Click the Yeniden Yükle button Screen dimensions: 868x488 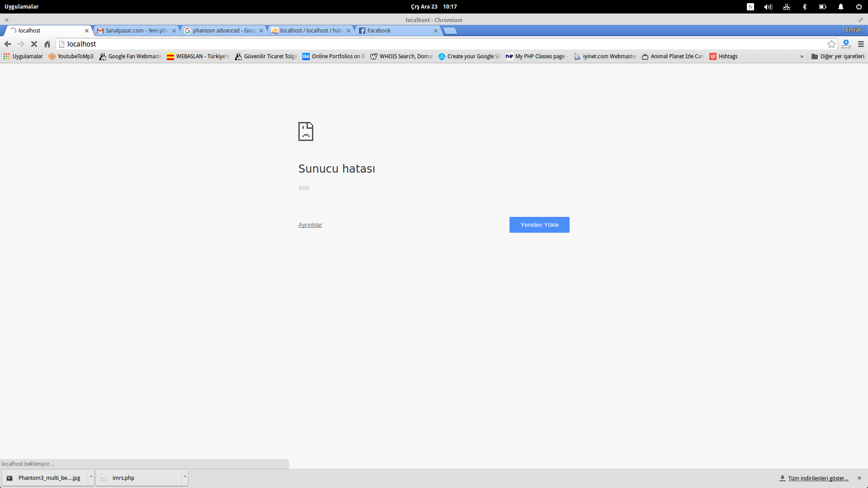(539, 225)
